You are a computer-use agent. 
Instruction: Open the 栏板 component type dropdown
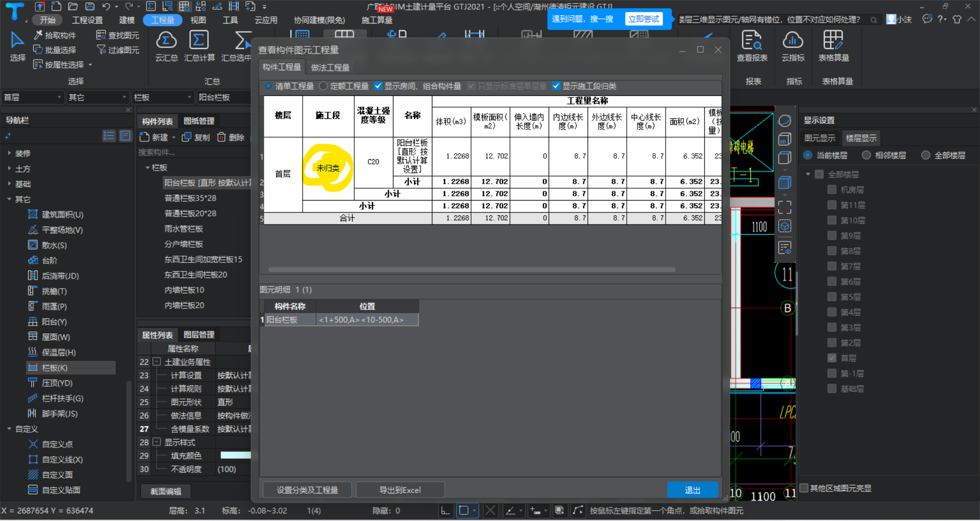pyautogui.click(x=162, y=97)
